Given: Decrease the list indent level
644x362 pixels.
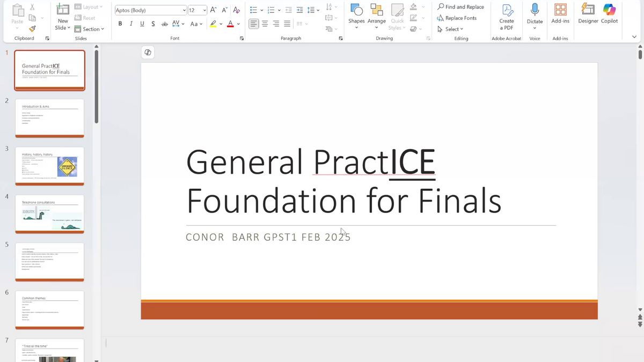Looking at the screenshot, I should point(289,10).
